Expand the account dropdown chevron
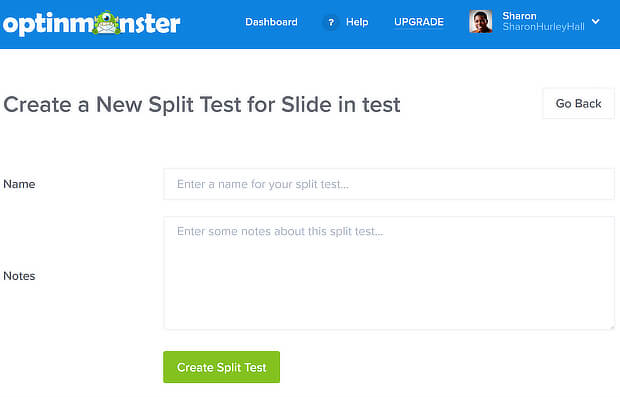 [x=596, y=21]
